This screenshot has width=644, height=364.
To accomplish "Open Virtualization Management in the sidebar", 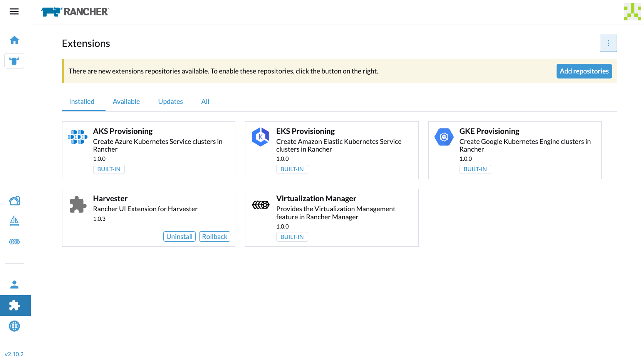I will point(14,242).
